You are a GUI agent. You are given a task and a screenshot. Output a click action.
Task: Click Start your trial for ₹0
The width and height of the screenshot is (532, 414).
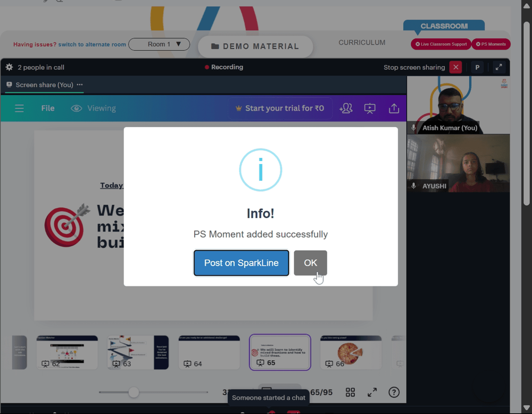[280, 108]
